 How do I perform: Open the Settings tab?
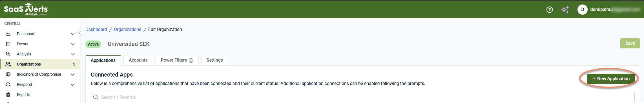point(214,60)
